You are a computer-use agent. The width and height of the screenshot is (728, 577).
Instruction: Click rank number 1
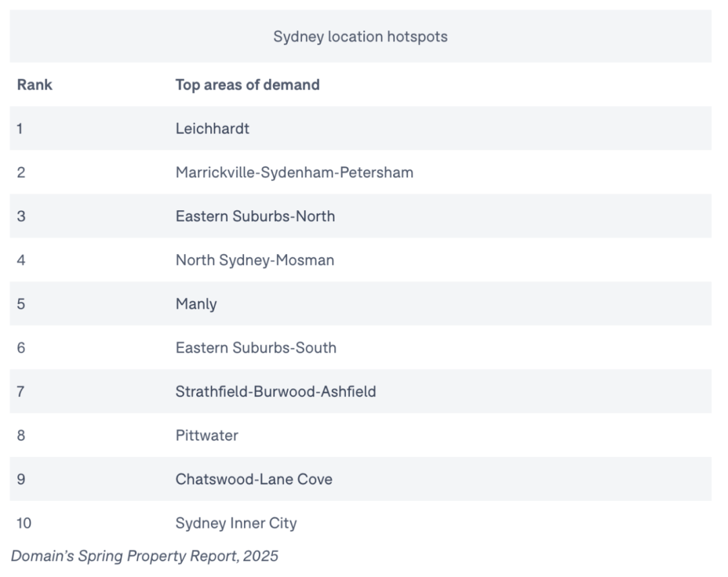coord(20,129)
